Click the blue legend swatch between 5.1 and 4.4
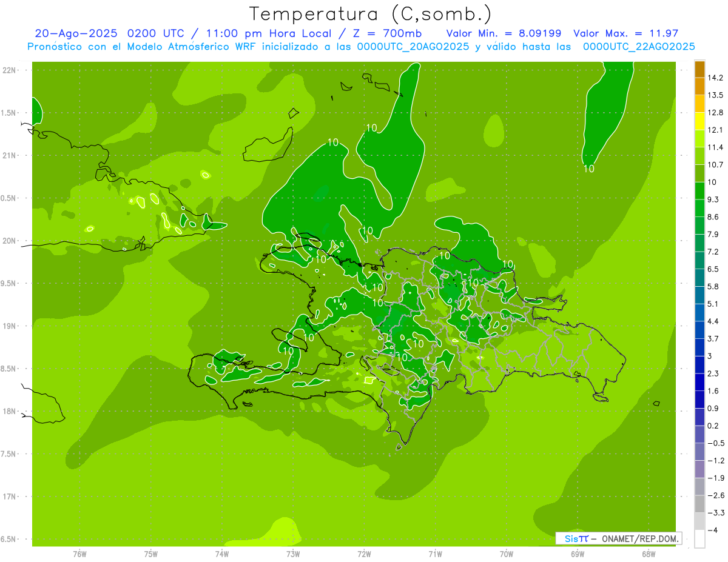The width and height of the screenshot is (728, 562). pos(699,313)
